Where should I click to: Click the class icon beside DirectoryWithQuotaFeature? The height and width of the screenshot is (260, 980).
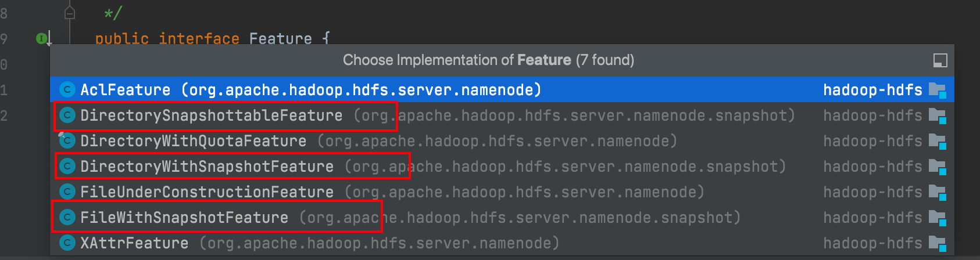67,141
